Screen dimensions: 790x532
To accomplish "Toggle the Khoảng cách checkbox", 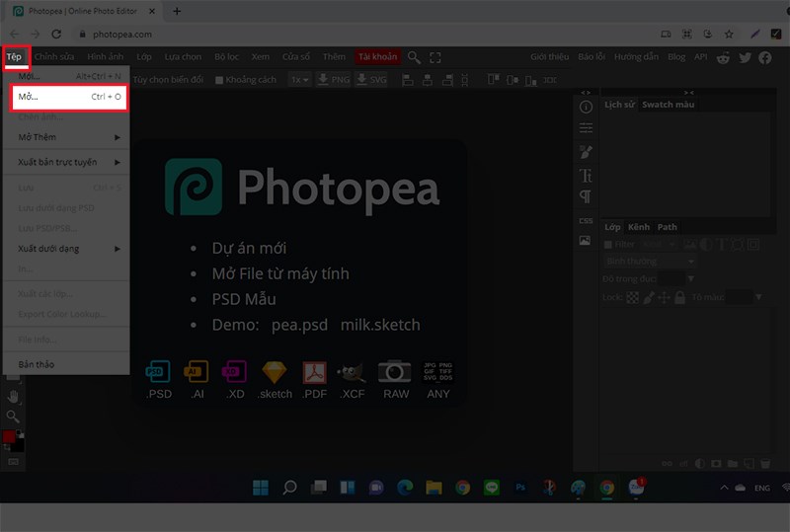I will pyautogui.click(x=219, y=80).
